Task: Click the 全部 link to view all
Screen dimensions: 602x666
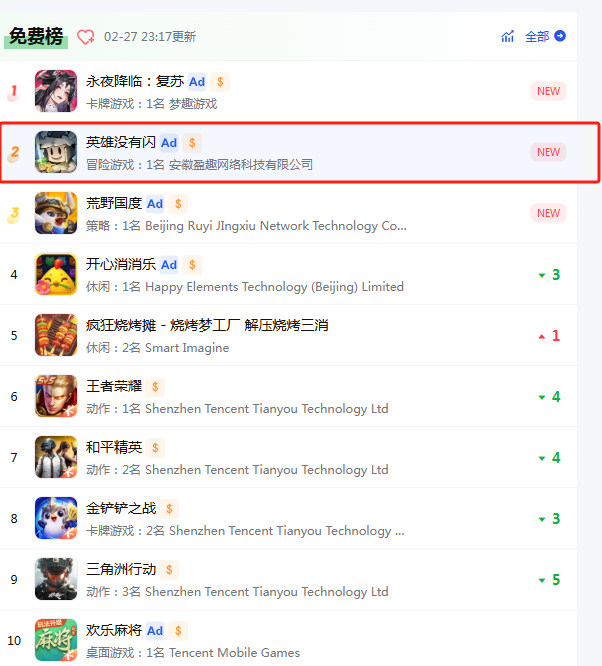Action: 537,37
